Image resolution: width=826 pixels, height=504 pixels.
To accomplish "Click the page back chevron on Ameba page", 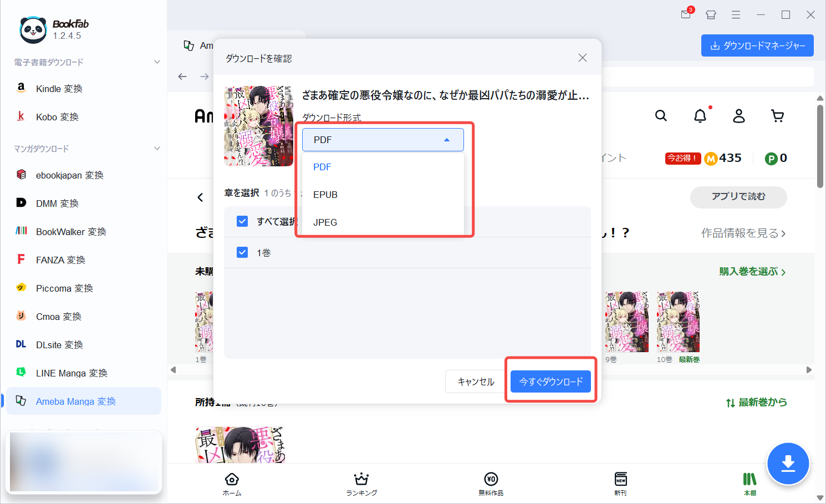I will coord(200,197).
